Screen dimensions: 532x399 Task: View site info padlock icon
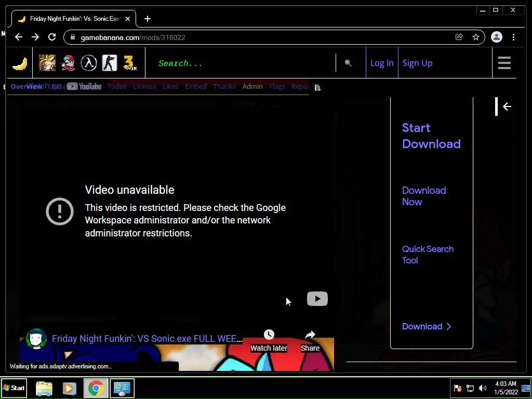(72, 37)
